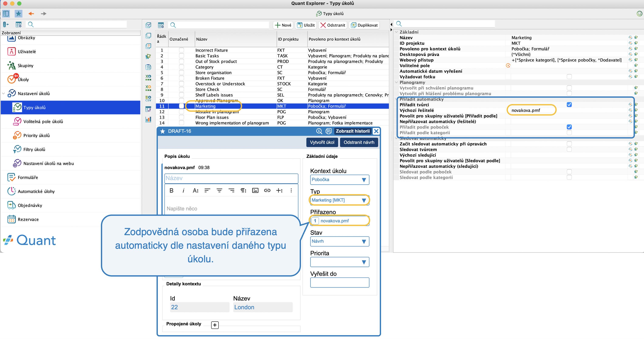The height and width of the screenshot is (339, 644).
Task: Collapse the Základní section
Action: (x=397, y=32)
